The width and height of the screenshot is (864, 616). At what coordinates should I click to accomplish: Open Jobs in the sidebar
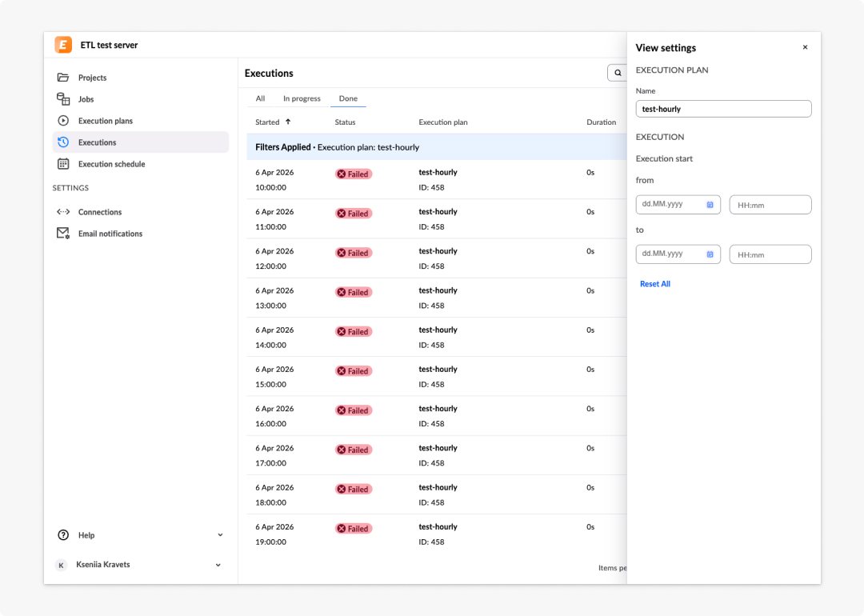tap(141, 98)
